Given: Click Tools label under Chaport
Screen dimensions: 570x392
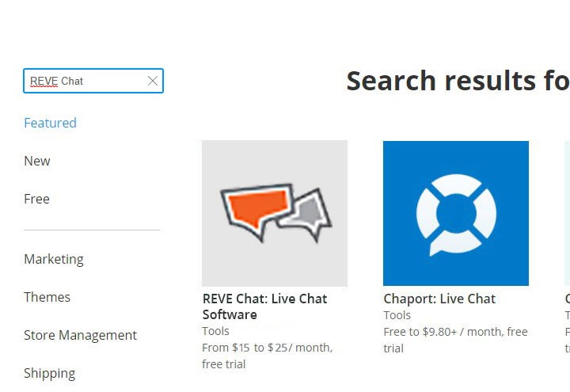Looking at the screenshot, I should [x=397, y=315].
